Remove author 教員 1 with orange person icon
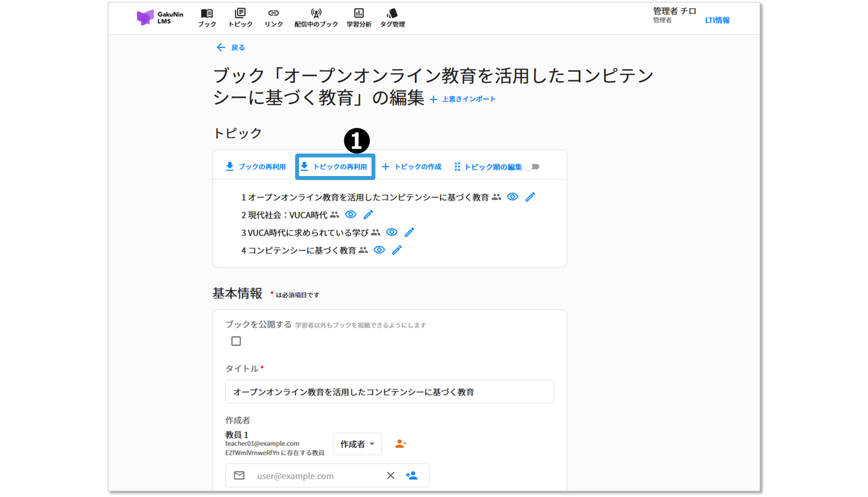868x497 pixels. click(400, 444)
